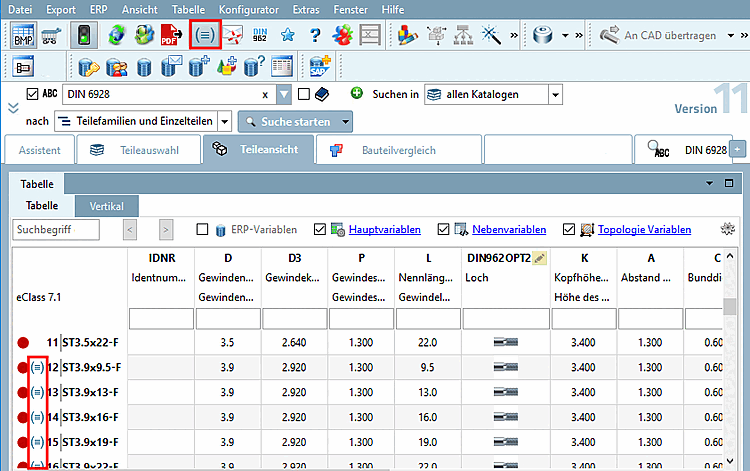Add new tab with plus button
This screenshot has width=750, height=471.
(738, 150)
